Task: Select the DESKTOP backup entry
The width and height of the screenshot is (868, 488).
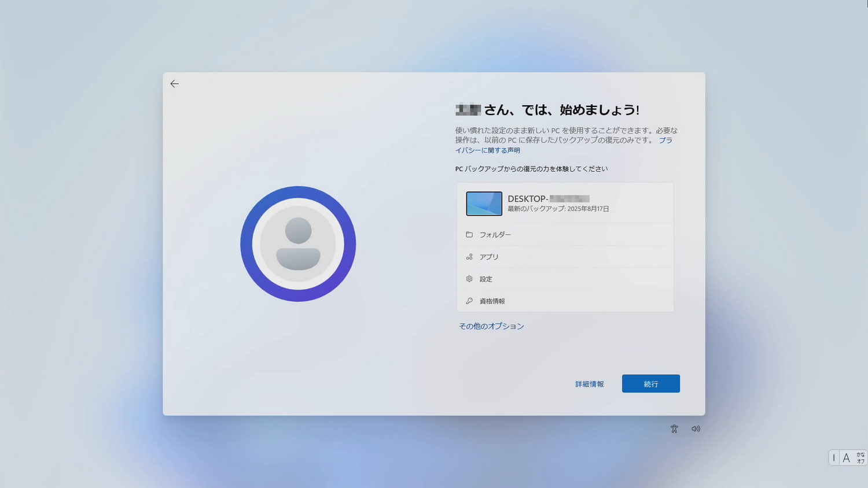Action: tap(565, 204)
